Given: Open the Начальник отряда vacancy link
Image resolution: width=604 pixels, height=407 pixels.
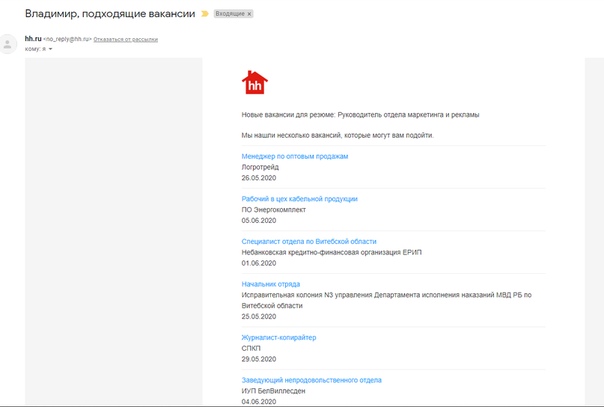Looking at the screenshot, I should pyautogui.click(x=270, y=284).
